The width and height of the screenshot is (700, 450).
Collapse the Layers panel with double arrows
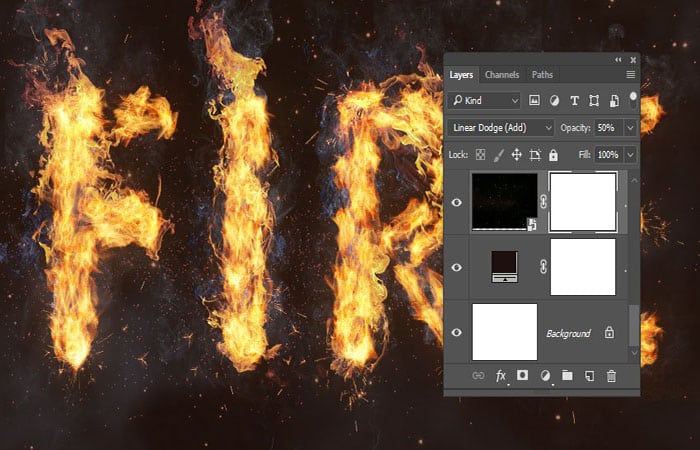[618, 59]
